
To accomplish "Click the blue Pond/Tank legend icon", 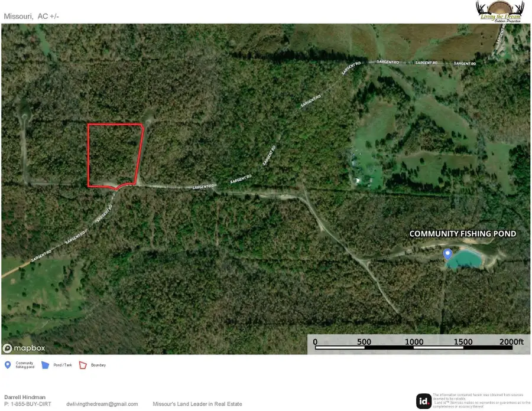I will pyautogui.click(x=46, y=365).
